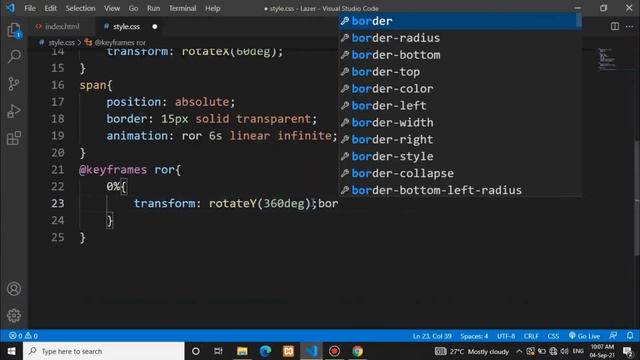
Task: Click the feedback icon in status bar
Action: [613, 336]
